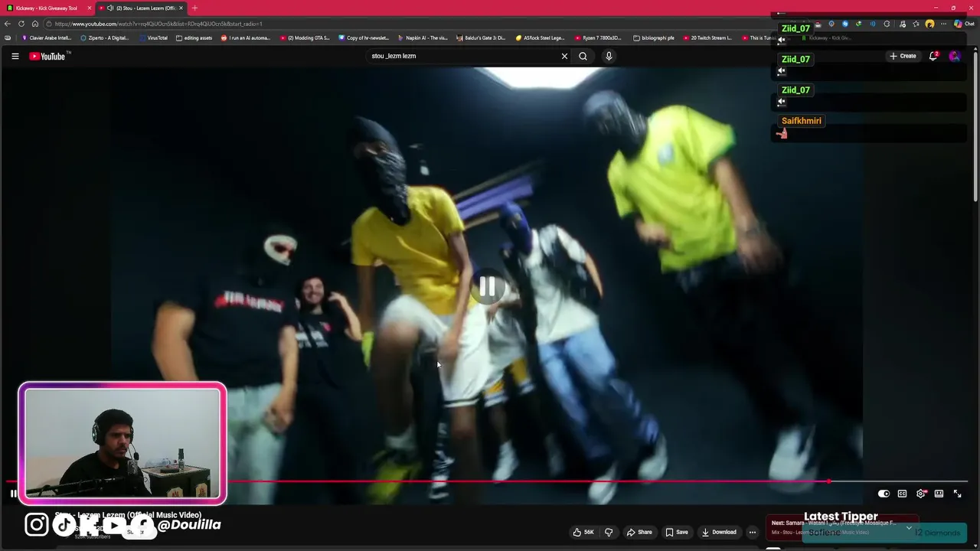The height and width of the screenshot is (551, 980).
Task: Close the Stou - Lezem Lezem tab
Action: [181, 8]
